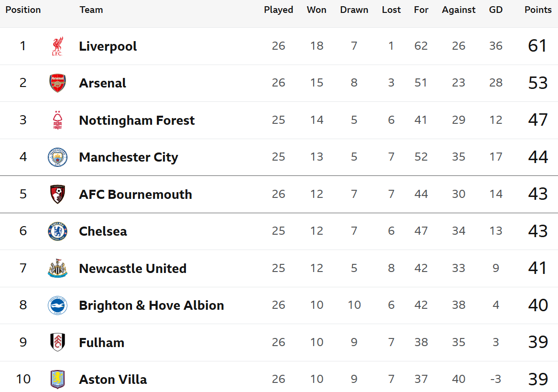This screenshot has height=392, width=558.
Task: Click the Position column header
Action: [x=23, y=10]
